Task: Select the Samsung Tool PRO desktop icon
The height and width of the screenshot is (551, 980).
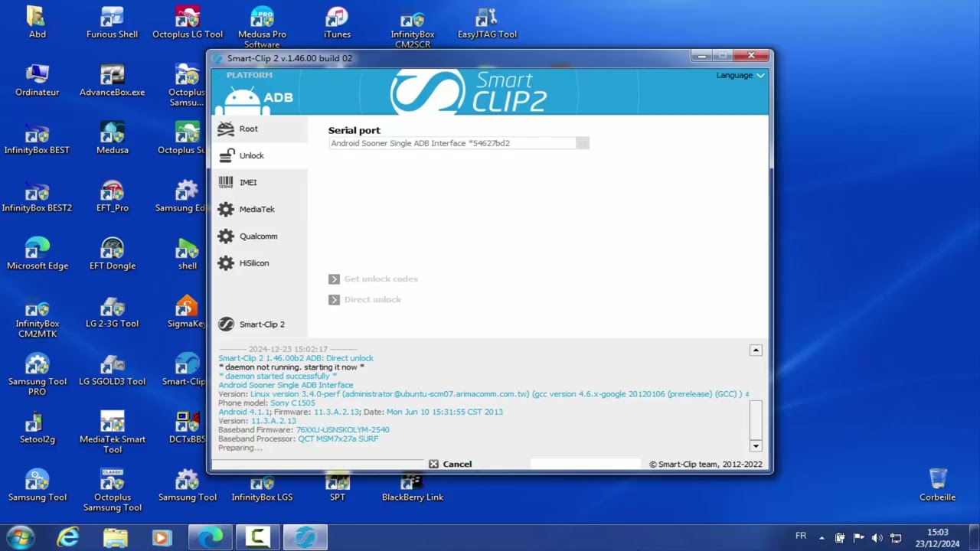Action: click(38, 374)
